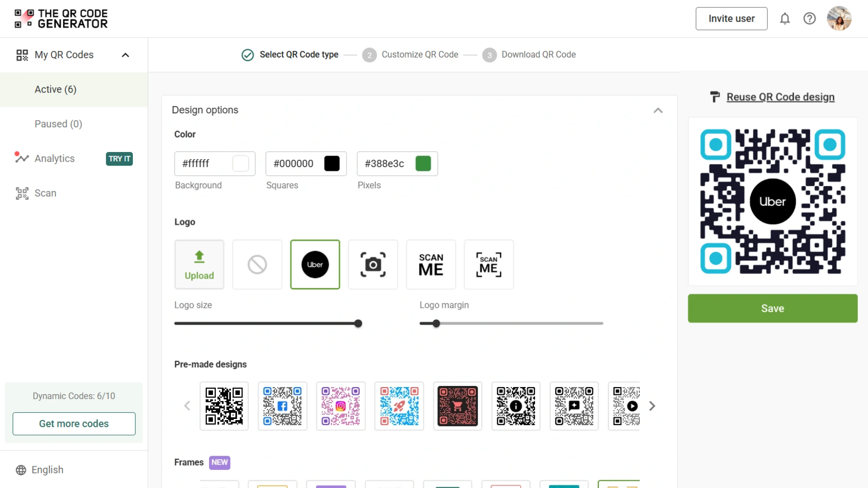Viewport: 868px width, 488px height.
Task: Select the camera scan logo option
Action: click(373, 265)
